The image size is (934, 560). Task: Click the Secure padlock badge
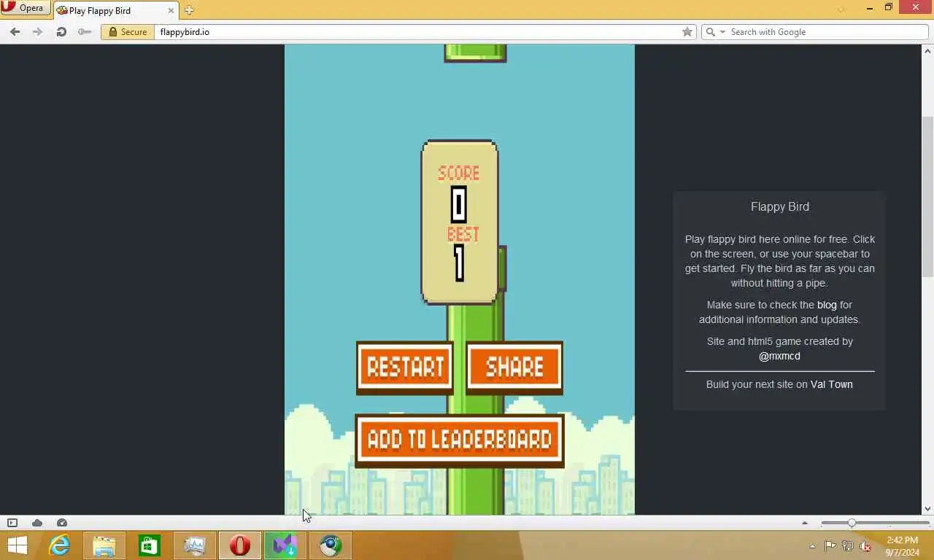128,31
